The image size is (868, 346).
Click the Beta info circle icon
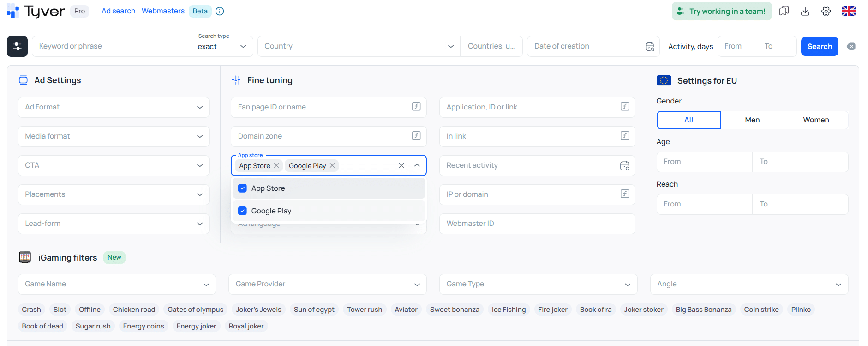(x=220, y=11)
